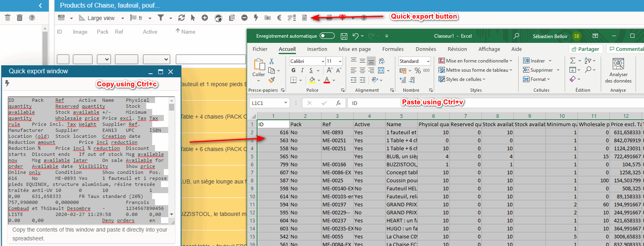Toggle italic formatting in Excel
This screenshot has width=644, height=246.
(x=302, y=71)
